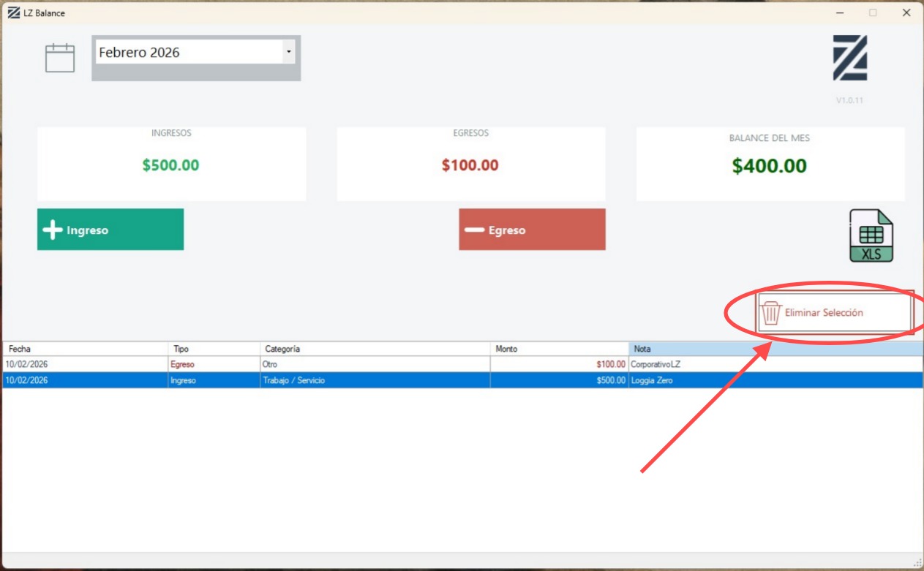Add a new Ingreso entry

pos(110,230)
